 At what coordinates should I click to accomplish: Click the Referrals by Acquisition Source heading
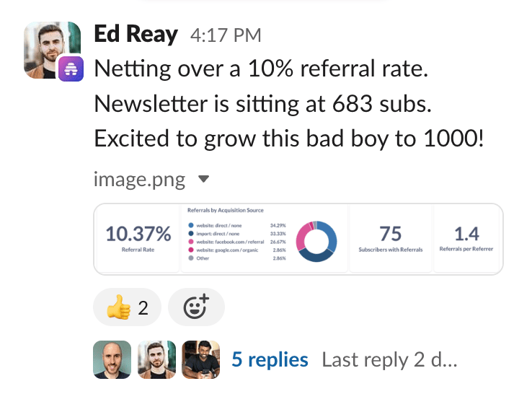226,210
